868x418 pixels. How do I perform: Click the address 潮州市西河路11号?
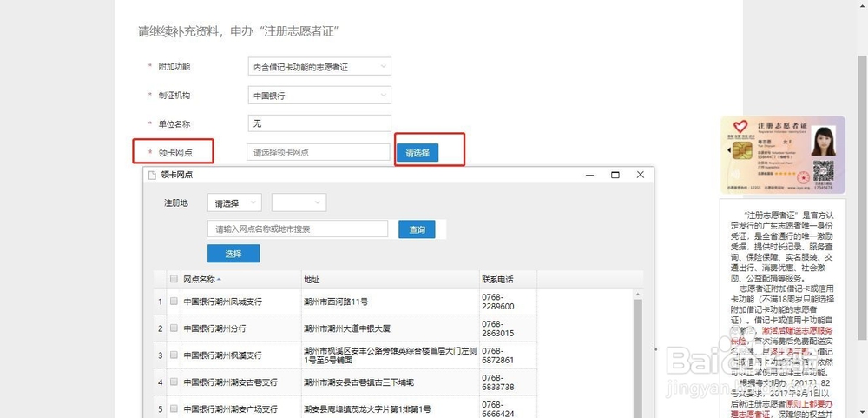[336, 302]
